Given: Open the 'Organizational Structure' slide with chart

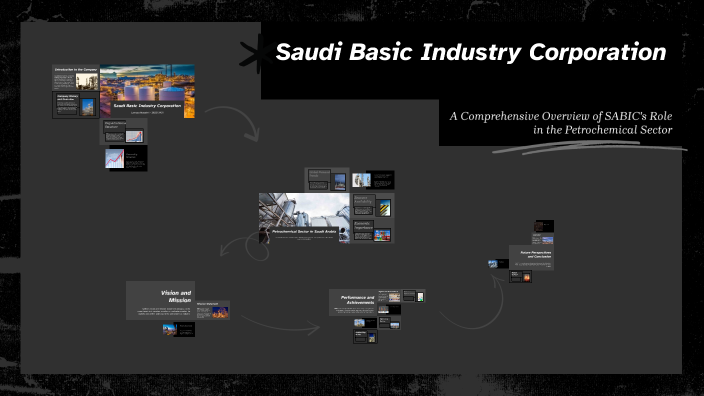Looking at the screenshot, I should [x=123, y=132].
